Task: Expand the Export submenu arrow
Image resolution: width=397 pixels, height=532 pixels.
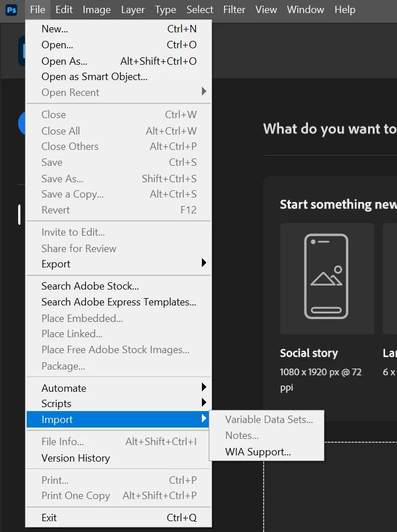Action: coord(204,263)
